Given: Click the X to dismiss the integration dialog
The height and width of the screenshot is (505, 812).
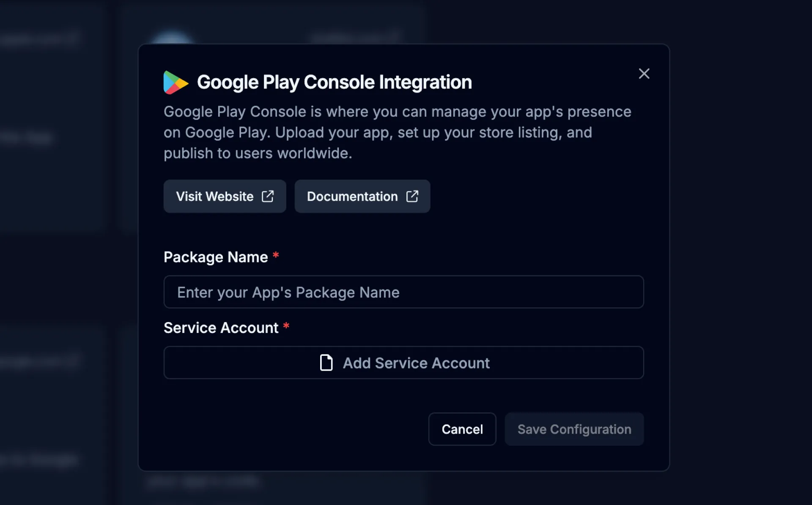Looking at the screenshot, I should [x=644, y=74].
